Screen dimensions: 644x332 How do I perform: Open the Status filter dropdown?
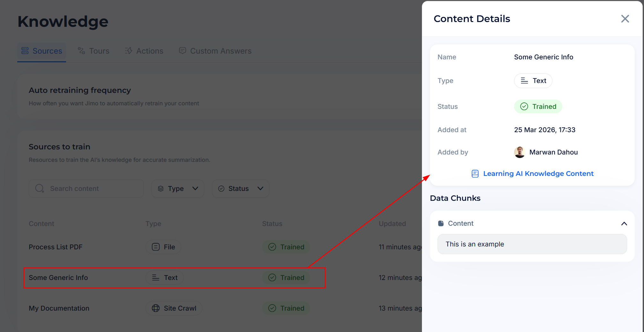240,189
